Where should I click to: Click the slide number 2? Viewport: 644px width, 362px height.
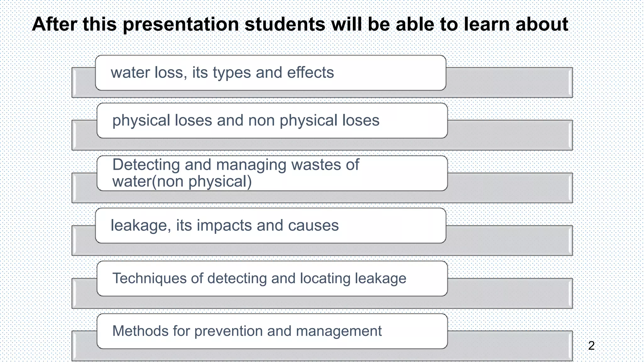(x=591, y=346)
